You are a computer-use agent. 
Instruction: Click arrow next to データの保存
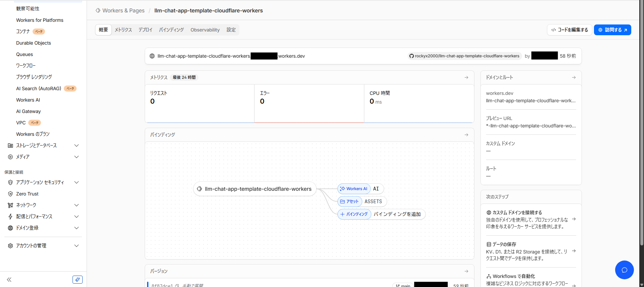click(x=574, y=251)
